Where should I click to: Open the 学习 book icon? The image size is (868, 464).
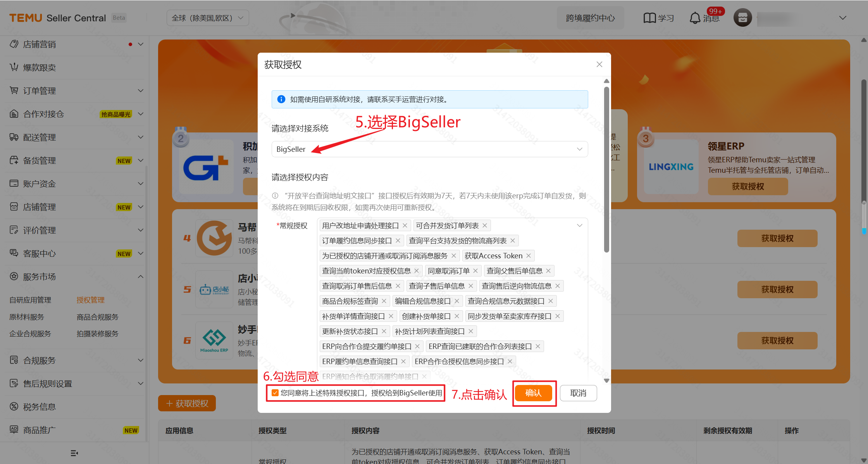pos(649,18)
